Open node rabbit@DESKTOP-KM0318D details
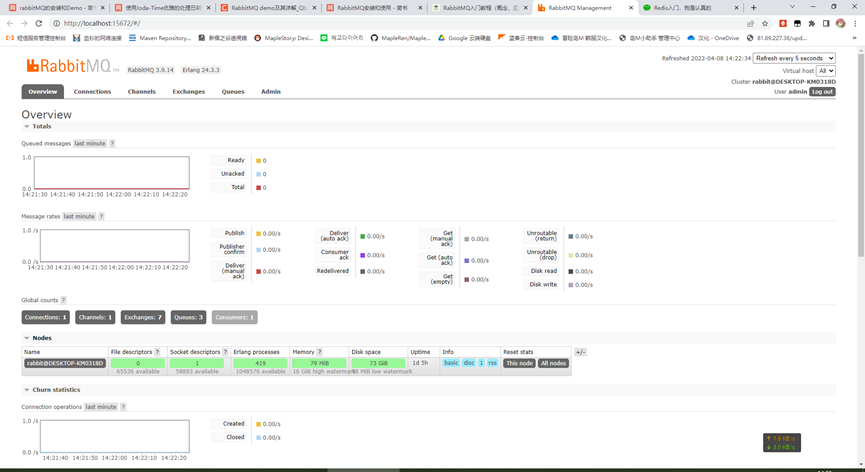865x472 pixels. click(65, 363)
